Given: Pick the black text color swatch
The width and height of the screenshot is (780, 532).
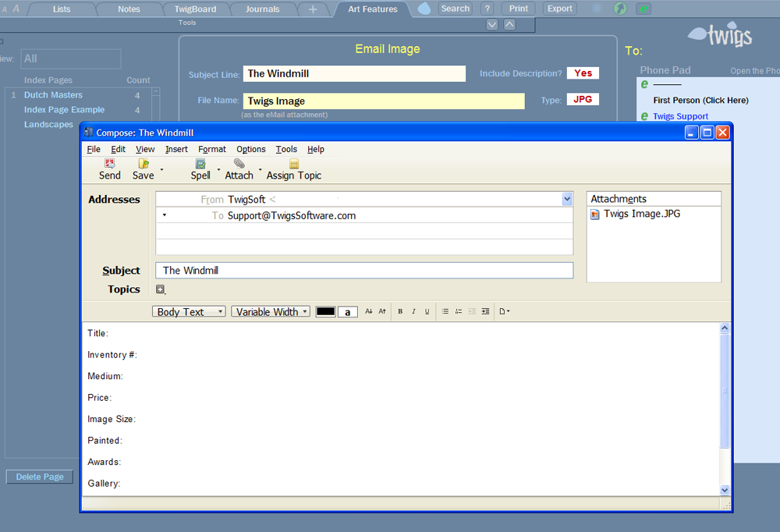Looking at the screenshot, I should tap(325, 311).
